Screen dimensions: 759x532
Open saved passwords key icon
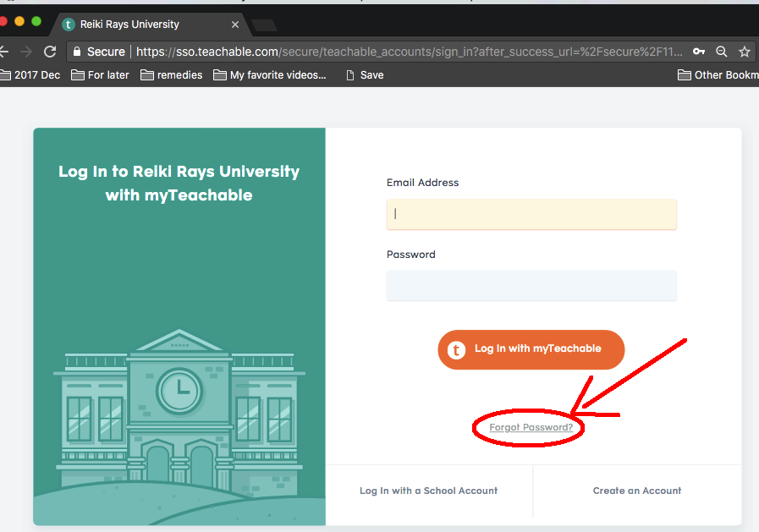pyautogui.click(x=698, y=52)
